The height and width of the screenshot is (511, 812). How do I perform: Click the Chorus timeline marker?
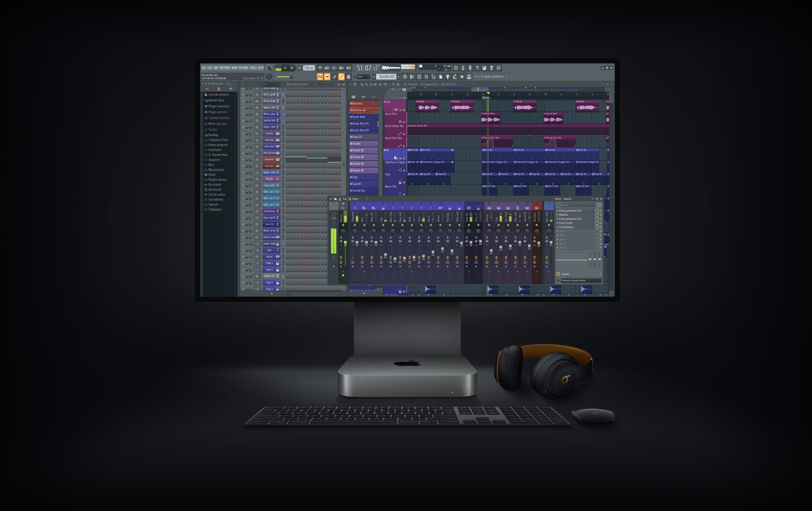pyautogui.click(x=485, y=97)
